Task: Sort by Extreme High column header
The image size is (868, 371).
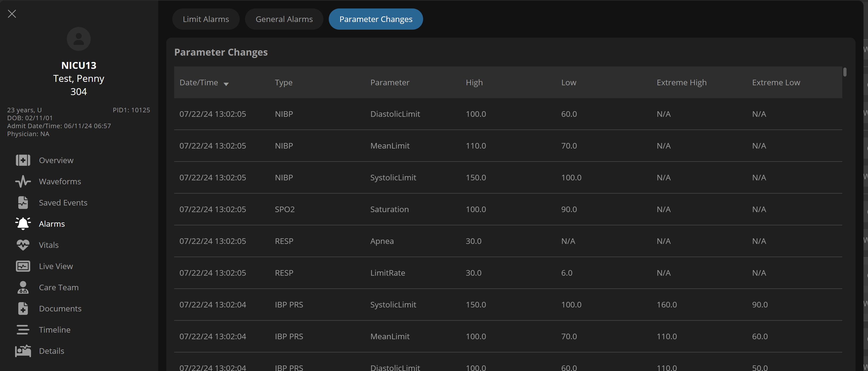Action: 681,83
